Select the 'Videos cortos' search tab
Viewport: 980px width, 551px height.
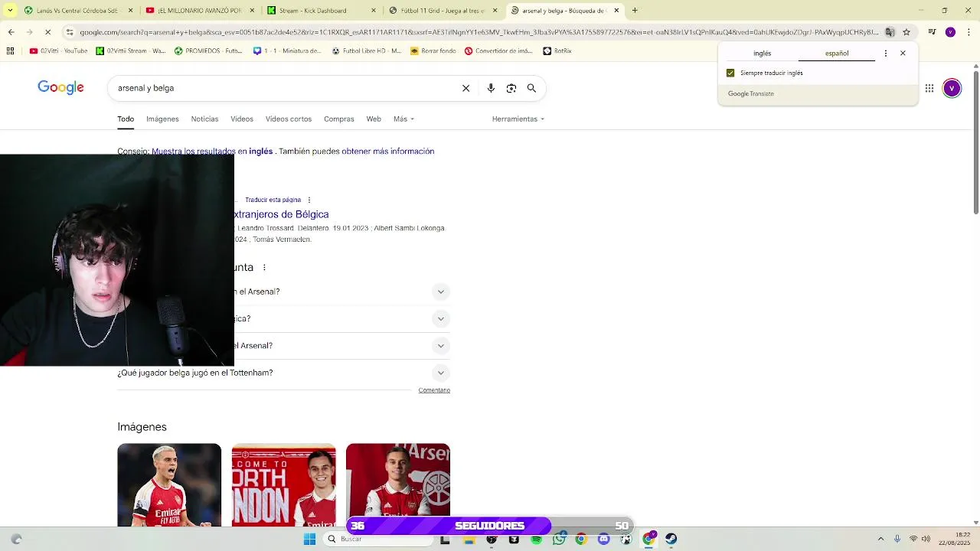(289, 119)
